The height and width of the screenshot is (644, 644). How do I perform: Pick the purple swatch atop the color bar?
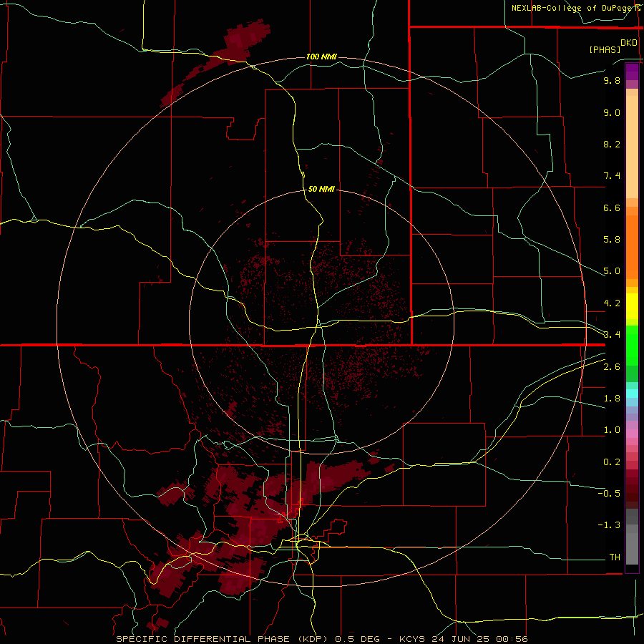click(x=632, y=72)
